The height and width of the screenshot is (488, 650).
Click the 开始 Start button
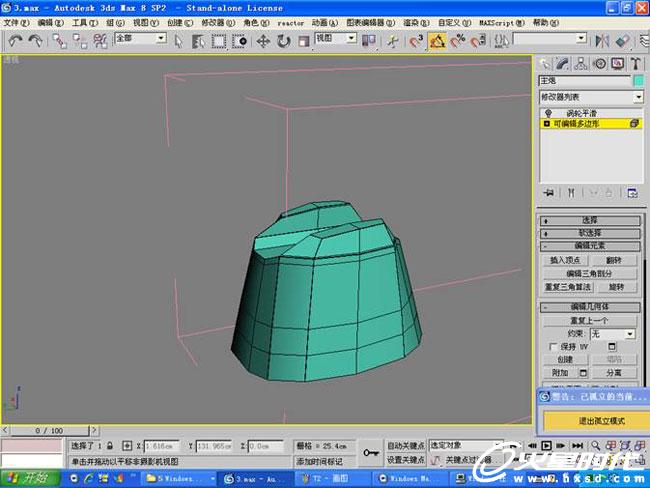coord(30,479)
